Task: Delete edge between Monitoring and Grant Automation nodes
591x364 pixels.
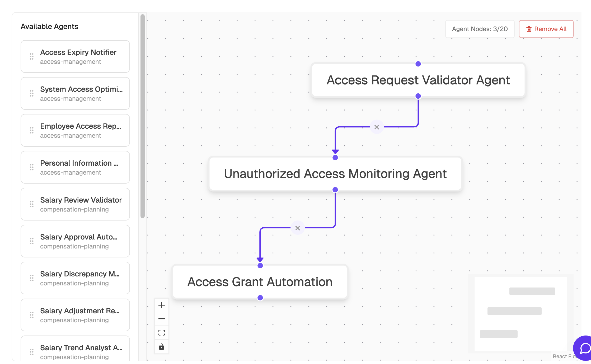Action: [298, 228]
